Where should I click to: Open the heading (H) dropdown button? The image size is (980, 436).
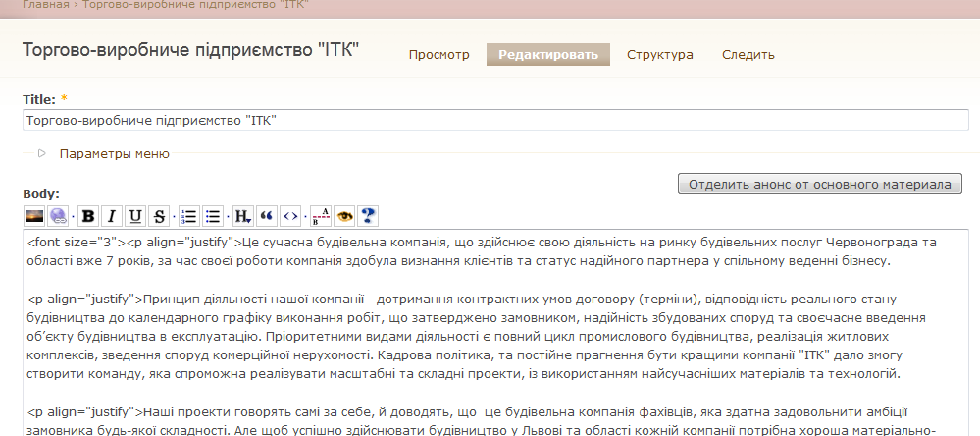click(x=242, y=216)
